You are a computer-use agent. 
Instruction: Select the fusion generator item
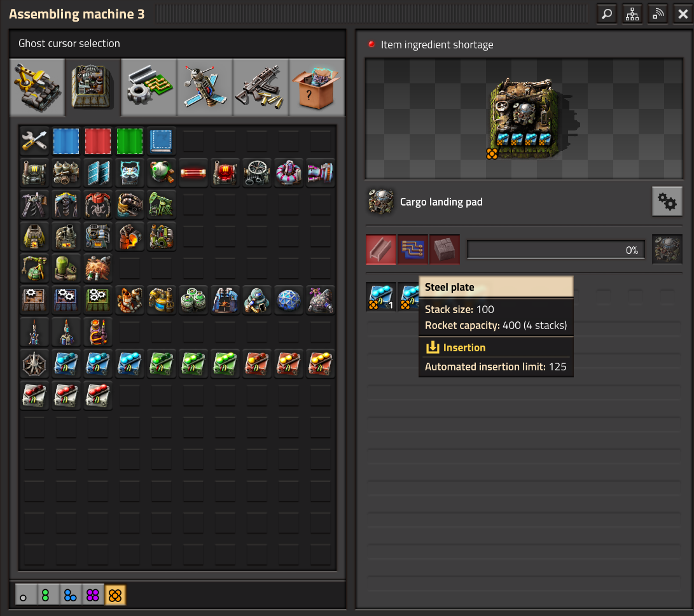321,172
